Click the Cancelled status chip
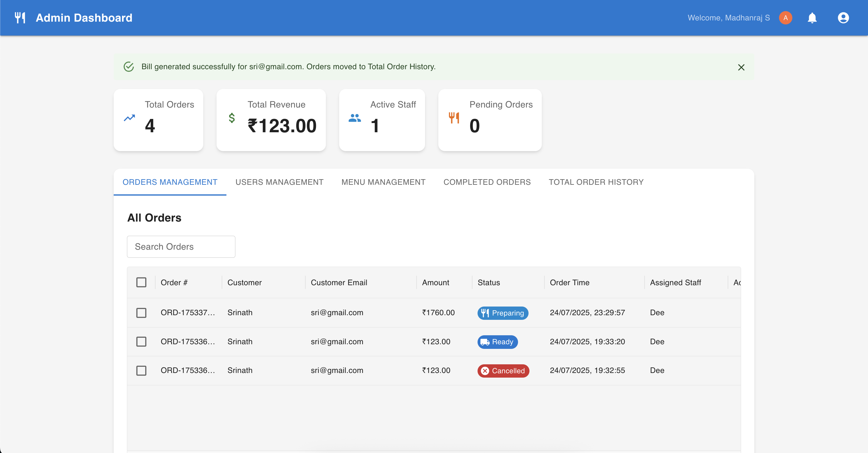 click(503, 371)
